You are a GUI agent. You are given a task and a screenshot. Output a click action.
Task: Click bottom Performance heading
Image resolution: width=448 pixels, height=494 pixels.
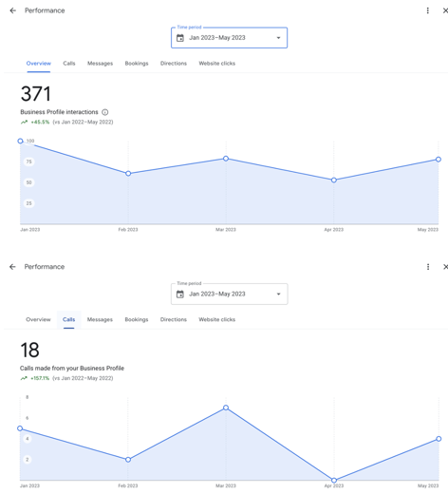coord(45,267)
